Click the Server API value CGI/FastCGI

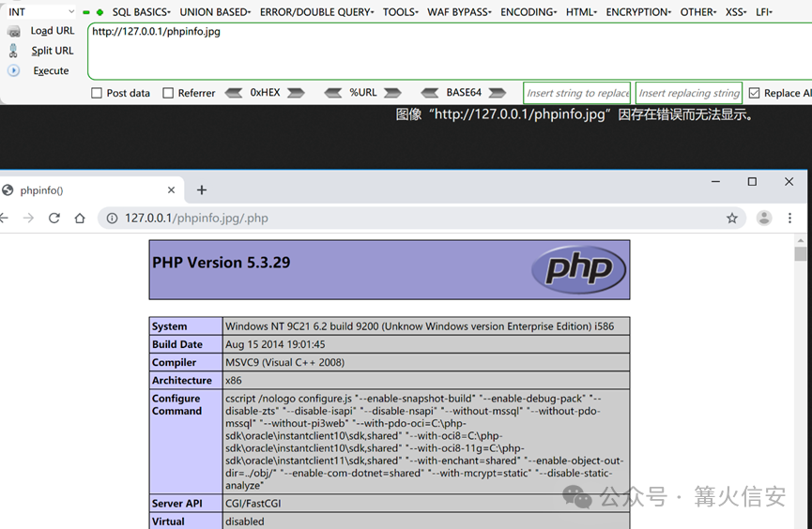[x=253, y=503]
